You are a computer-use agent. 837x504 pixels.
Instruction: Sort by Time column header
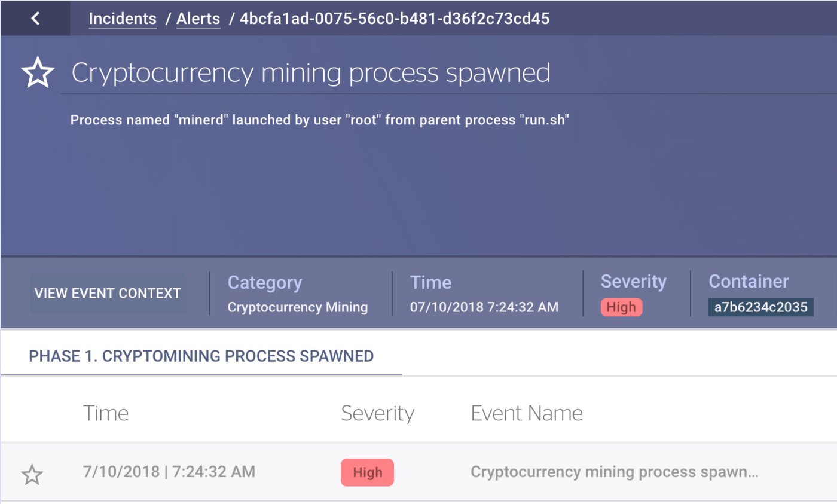point(106,413)
